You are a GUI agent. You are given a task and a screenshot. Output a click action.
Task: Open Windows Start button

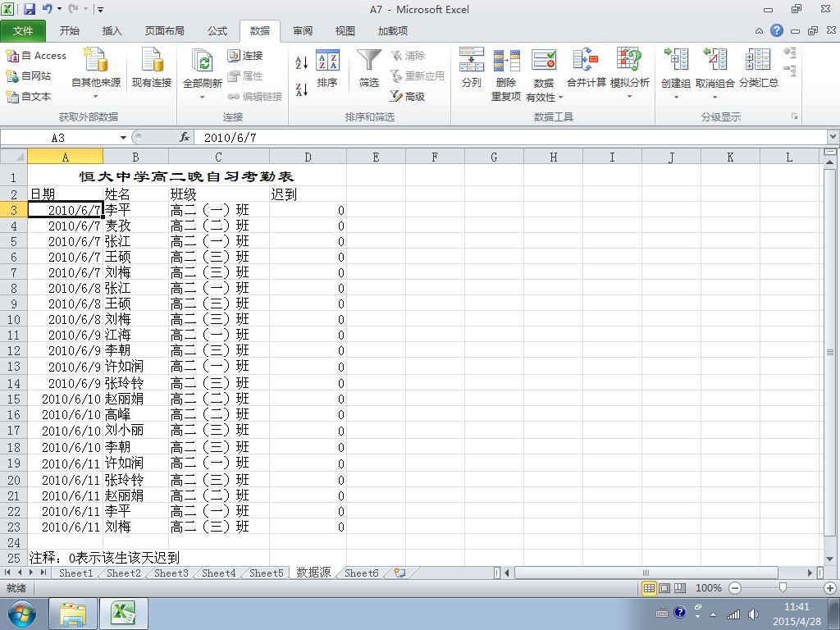point(21,614)
